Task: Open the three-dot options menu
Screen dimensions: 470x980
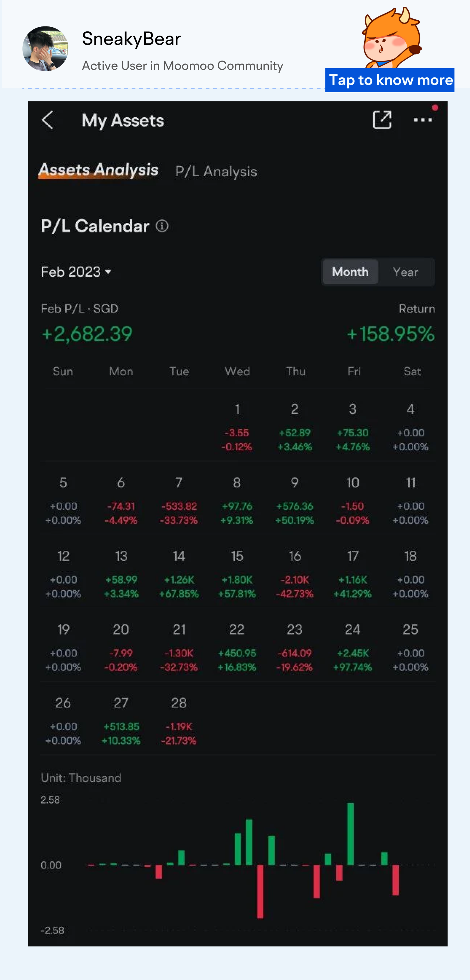Action: pos(423,120)
